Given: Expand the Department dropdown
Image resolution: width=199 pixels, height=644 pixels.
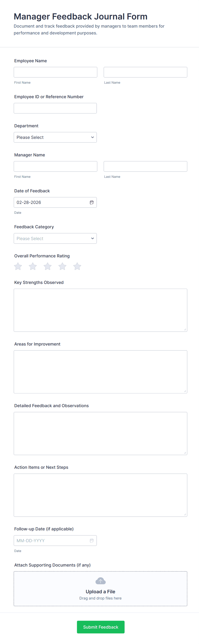Looking at the screenshot, I should click(x=55, y=137).
